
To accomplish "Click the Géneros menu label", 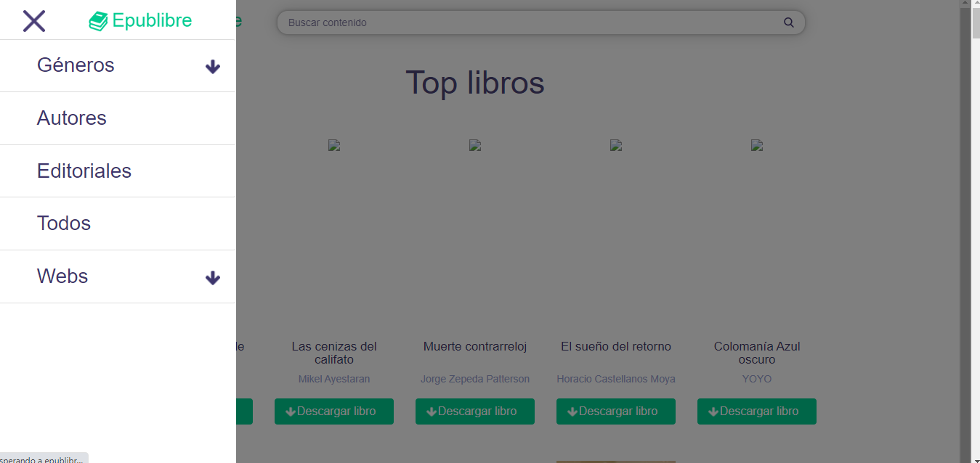I will (76, 65).
